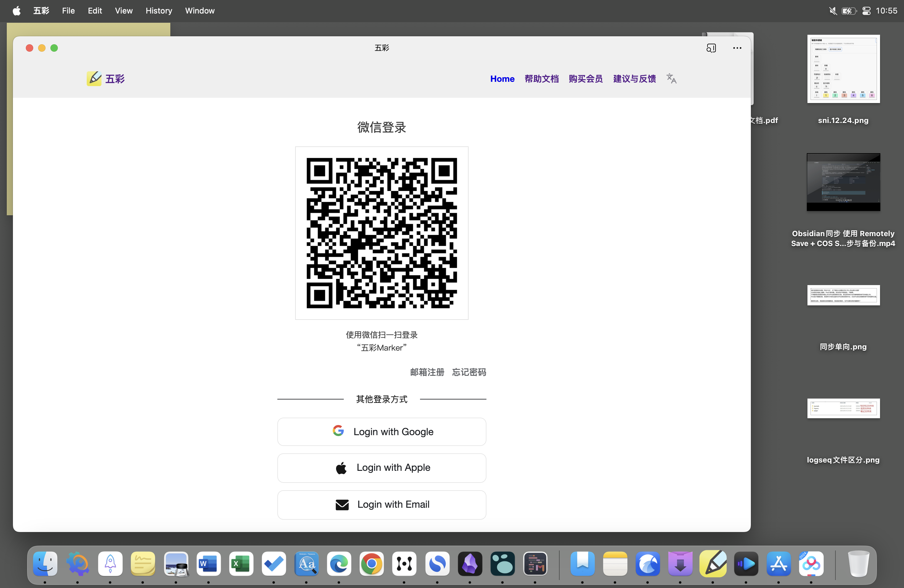The image size is (904, 588).
Task: Select Obsidian同步 mp4 video thumbnail
Action: click(843, 182)
